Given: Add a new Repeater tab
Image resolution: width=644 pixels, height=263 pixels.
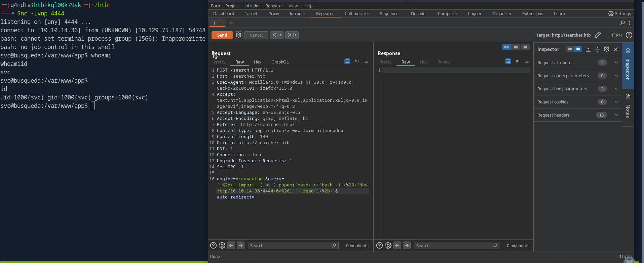Looking at the screenshot, I should (231, 23).
